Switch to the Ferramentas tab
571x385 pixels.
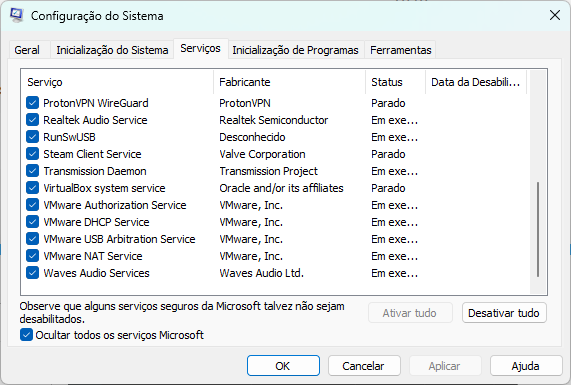pos(401,50)
